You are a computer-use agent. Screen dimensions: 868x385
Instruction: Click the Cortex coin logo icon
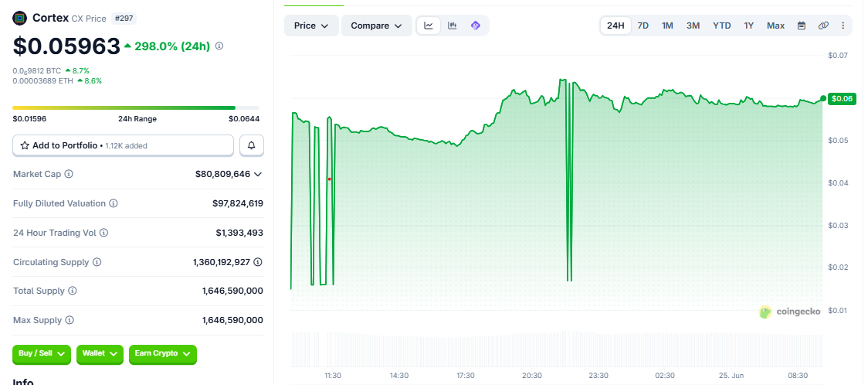click(20, 19)
